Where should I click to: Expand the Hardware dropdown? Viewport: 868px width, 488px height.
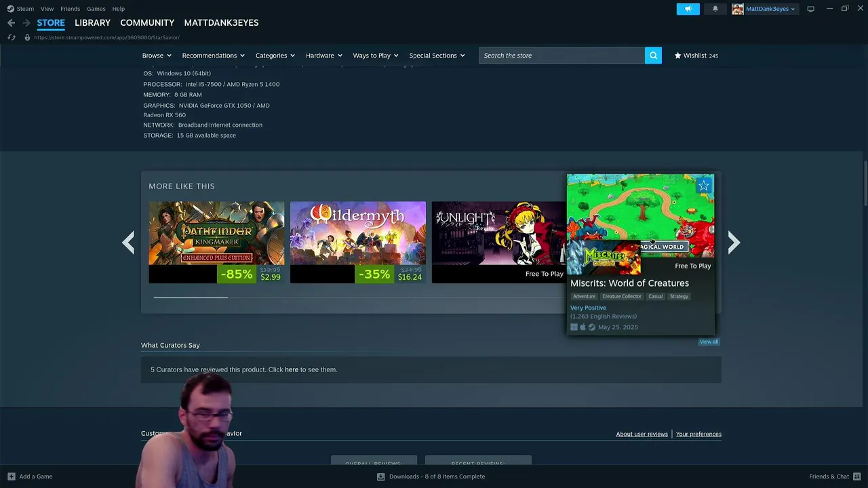pyautogui.click(x=324, y=56)
